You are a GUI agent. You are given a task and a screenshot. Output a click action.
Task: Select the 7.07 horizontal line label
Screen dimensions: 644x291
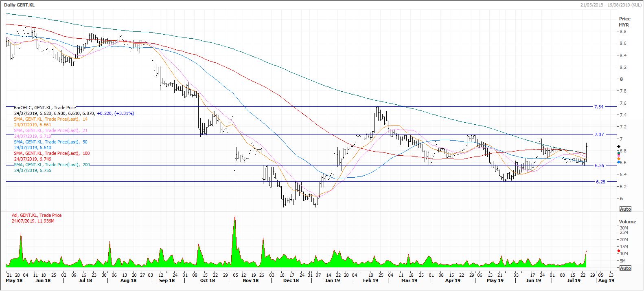point(598,134)
